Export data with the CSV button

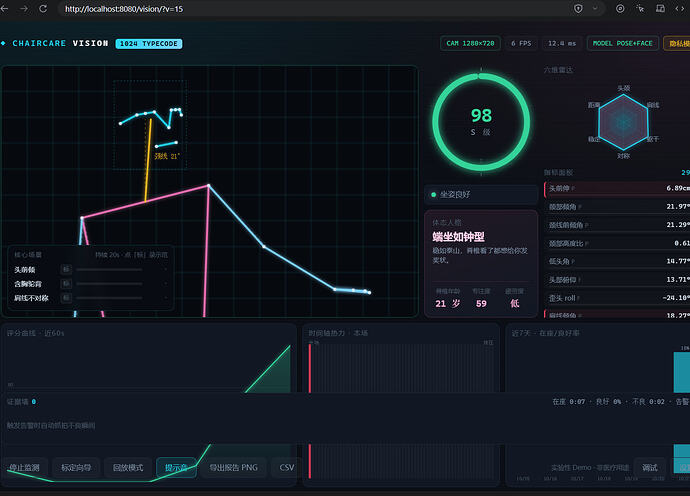point(286,467)
